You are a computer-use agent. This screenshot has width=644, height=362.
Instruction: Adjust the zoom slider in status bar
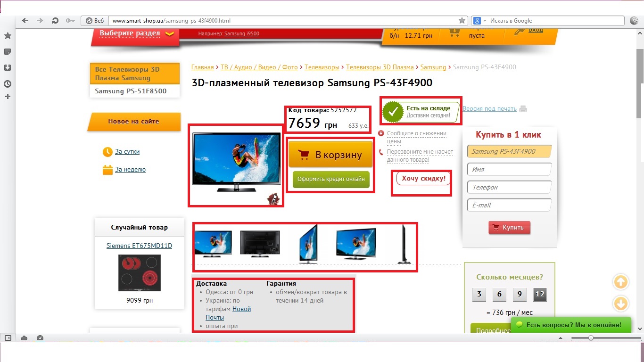590,338
